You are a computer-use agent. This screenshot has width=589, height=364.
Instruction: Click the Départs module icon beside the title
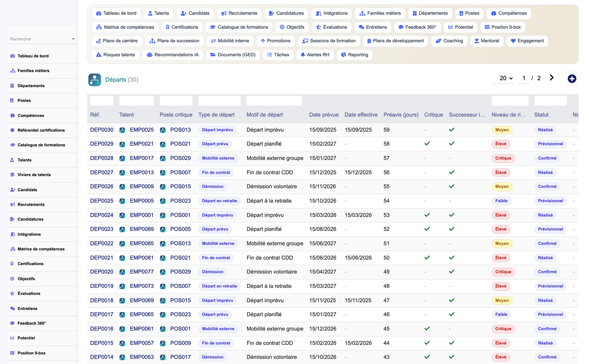pos(95,79)
